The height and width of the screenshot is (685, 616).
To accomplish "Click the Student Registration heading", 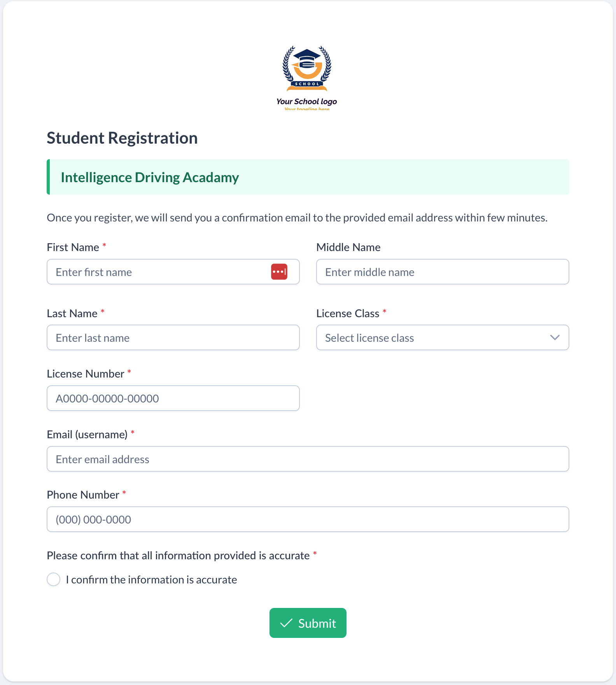I will pyautogui.click(x=122, y=138).
